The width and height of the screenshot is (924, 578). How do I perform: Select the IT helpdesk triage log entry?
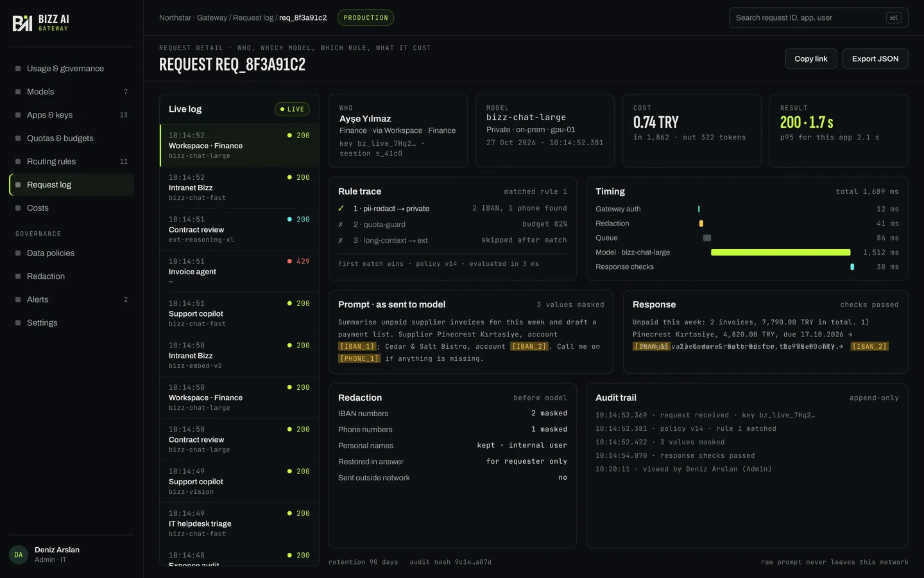tap(239, 523)
